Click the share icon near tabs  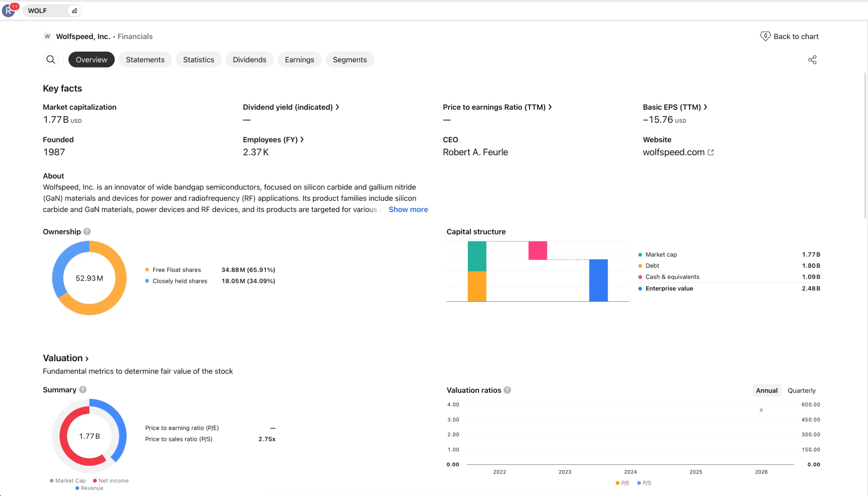(x=812, y=60)
